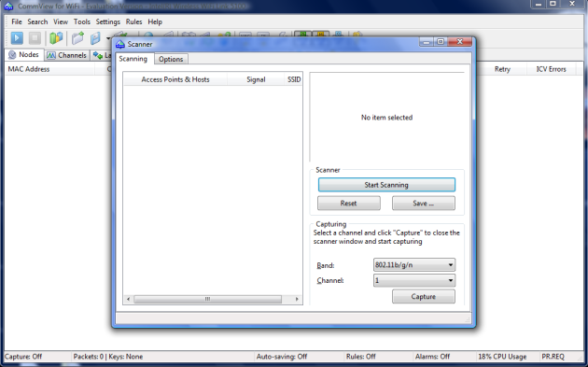Open the Band dropdown
Viewport: 588px width, 367px height.
(x=414, y=265)
